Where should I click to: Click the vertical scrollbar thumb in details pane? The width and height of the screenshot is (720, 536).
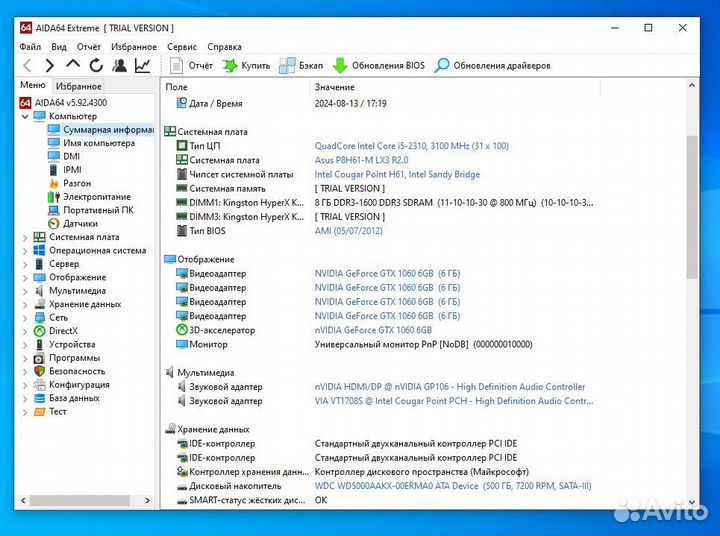(x=692, y=207)
